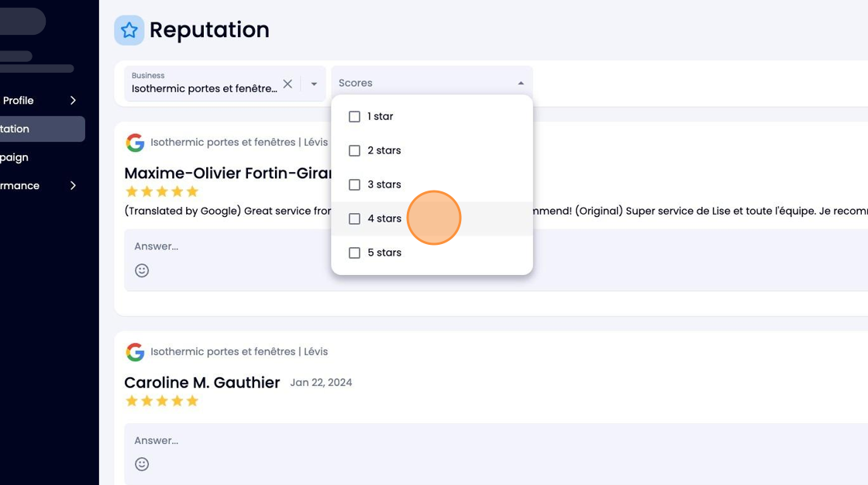Screen dimensions: 868x485
Task: Check the 2 stars checkbox
Action: click(354, 150)
